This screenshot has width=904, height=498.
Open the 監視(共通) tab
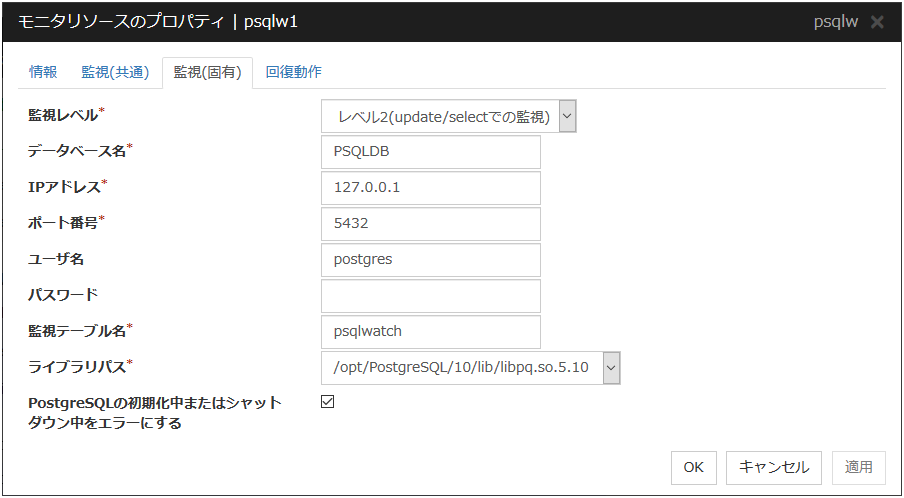pyautogui.click(x=115, y=72)
